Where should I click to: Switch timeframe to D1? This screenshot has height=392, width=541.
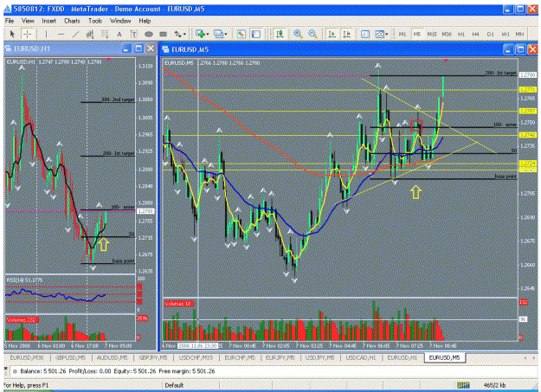coord(490,34)
